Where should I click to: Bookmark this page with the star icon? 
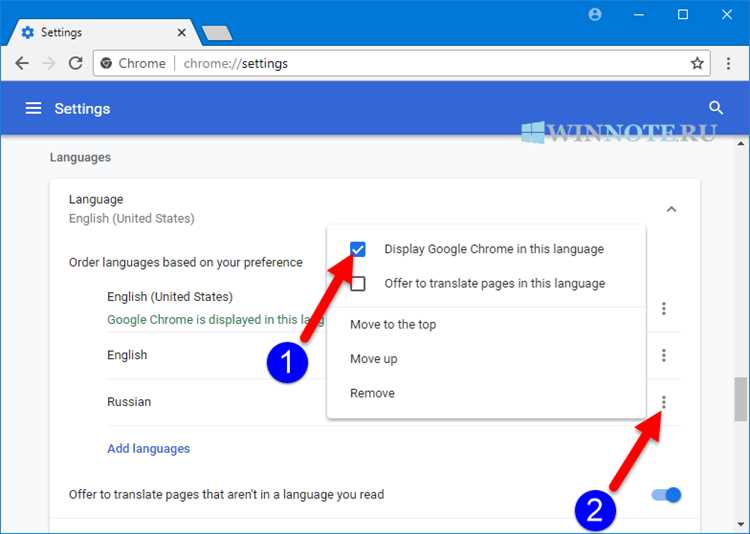tap(697, 63)
